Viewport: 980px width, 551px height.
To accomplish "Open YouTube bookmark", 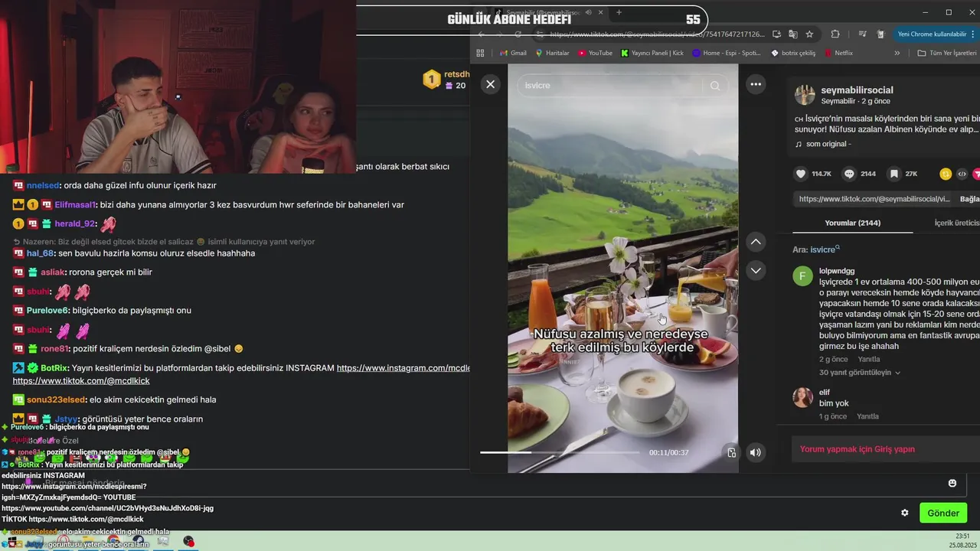I will tap(595, 53).
